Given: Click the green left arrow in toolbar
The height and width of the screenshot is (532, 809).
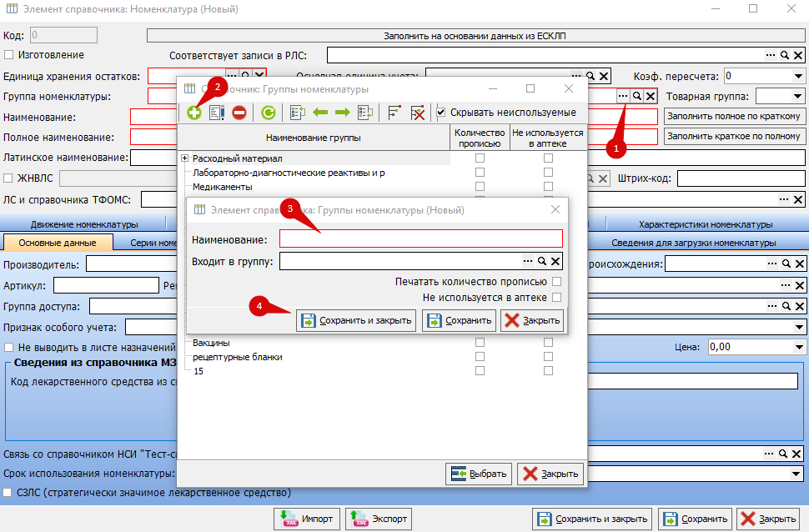Looking at the screenshot, I should tap(320, 113).
